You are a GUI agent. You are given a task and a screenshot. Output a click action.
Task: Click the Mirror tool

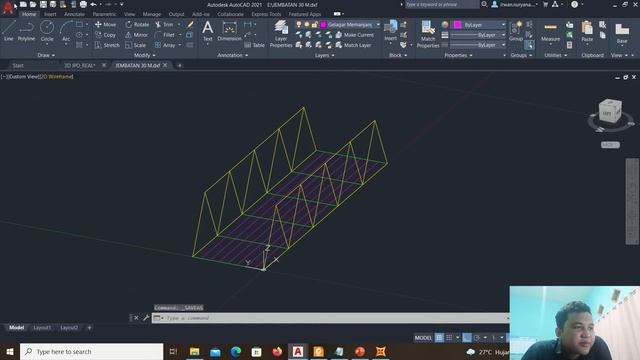coord(136,35)
